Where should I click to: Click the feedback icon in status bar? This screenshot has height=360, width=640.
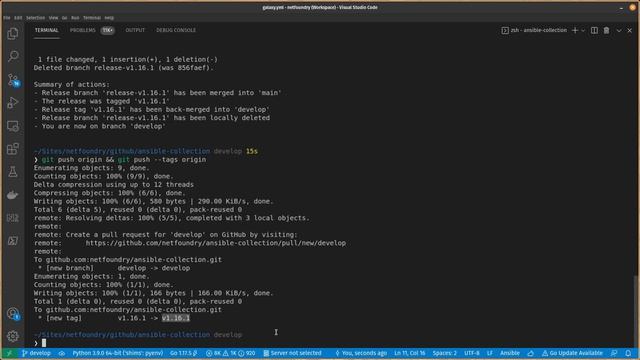tap(614, 353)
